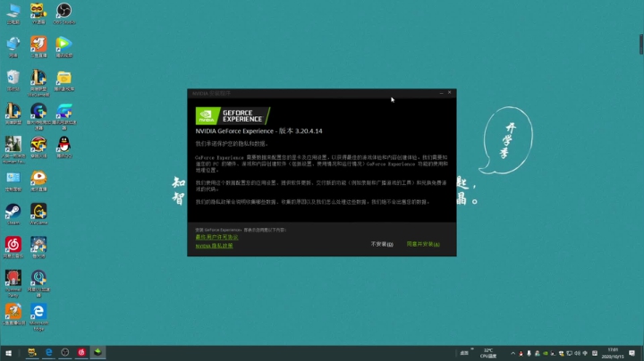Click the vertical scrollbar handle on the right
Screen dimensions: 644x361
click(641, 45)
